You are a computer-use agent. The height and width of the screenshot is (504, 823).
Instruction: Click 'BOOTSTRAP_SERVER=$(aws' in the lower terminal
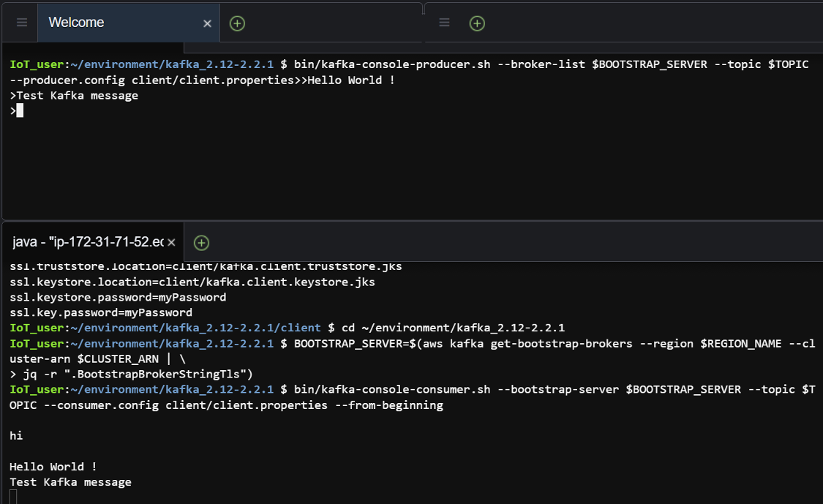click(x=369, y=344)
